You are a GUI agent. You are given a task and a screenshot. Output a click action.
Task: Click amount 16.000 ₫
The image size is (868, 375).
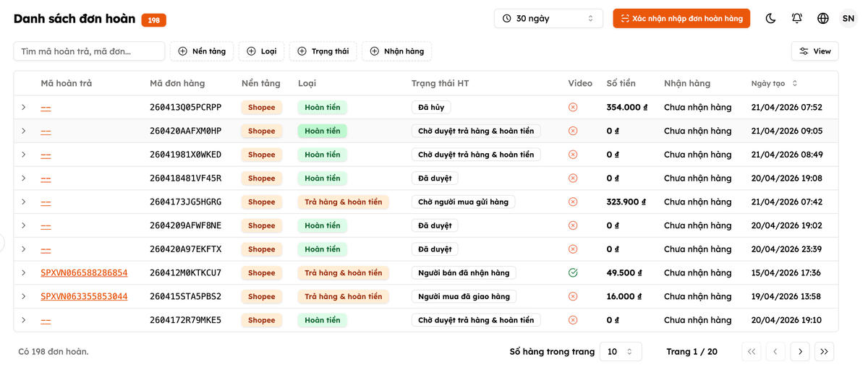point(624,296)
